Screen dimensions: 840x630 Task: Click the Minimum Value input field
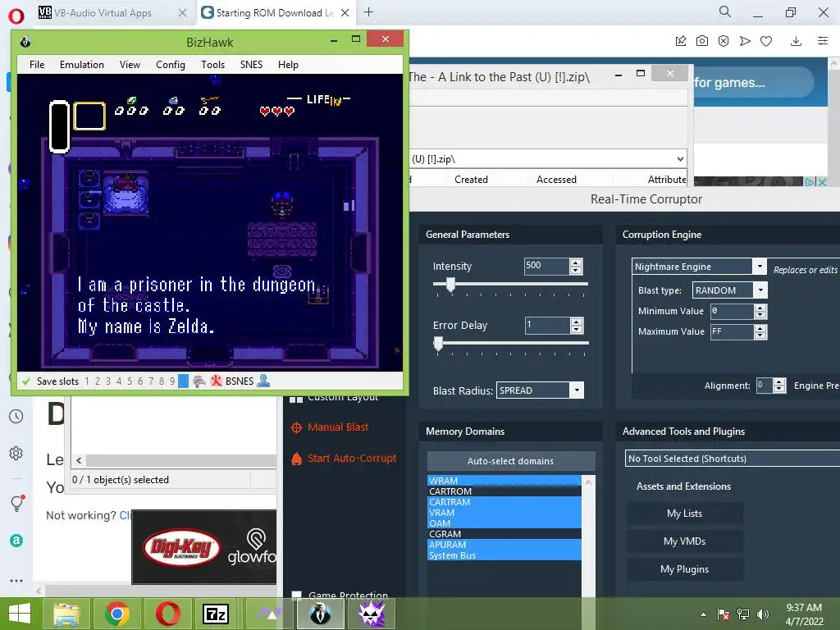pyautogui.click(x=732, y=311)
